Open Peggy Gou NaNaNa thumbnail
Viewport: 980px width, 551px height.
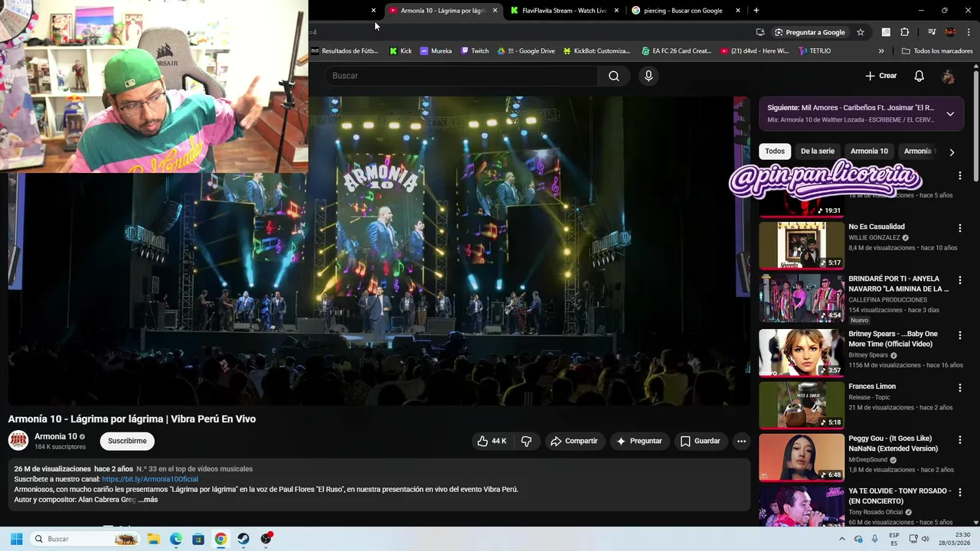click(802, 457)
